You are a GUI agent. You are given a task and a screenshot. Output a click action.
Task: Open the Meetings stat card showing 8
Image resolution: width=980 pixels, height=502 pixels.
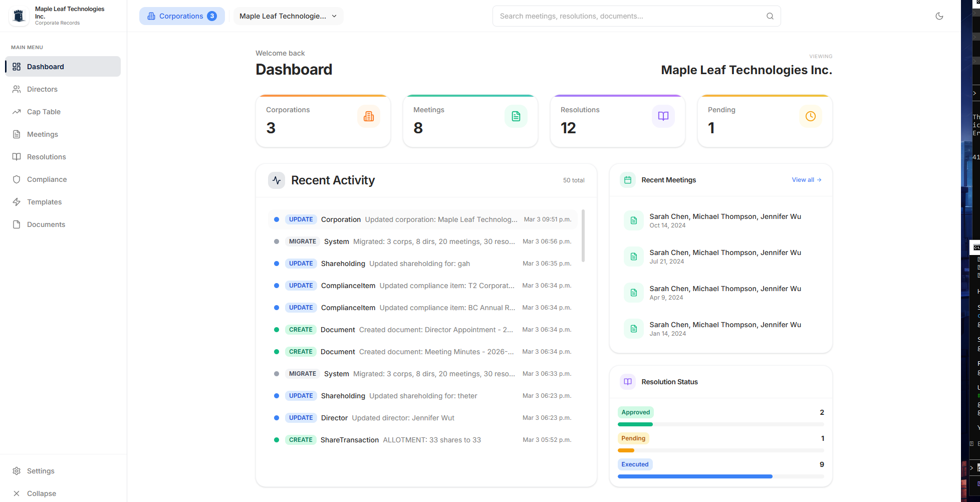coord(470,121)
